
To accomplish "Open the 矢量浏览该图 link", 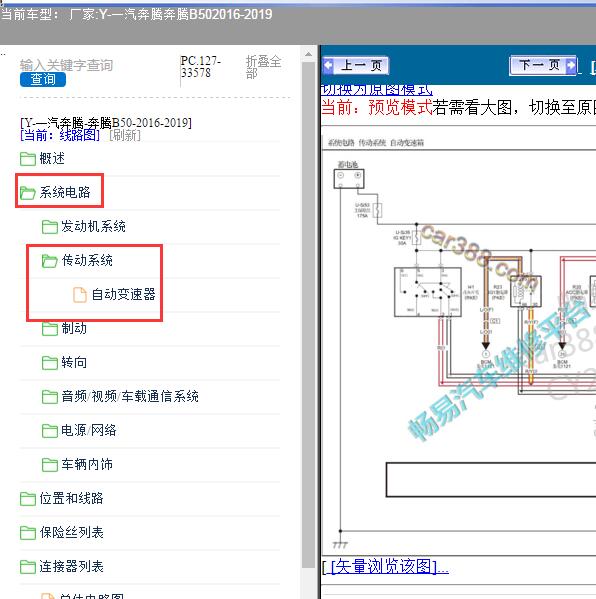I will pos(386,567).
